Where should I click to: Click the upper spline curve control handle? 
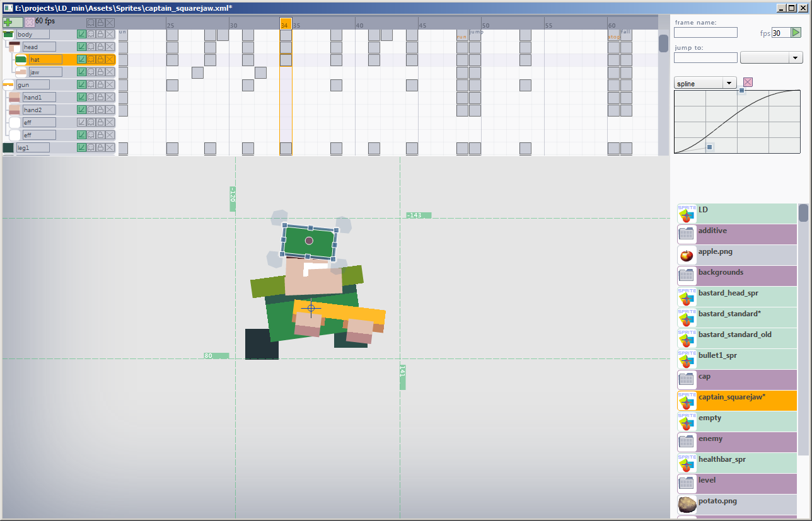741,91
